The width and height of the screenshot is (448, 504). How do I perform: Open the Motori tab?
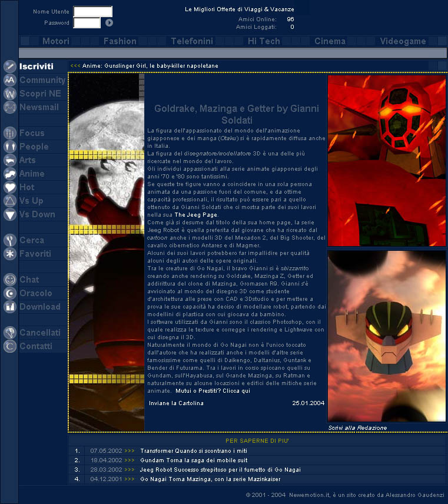[56, 41]
